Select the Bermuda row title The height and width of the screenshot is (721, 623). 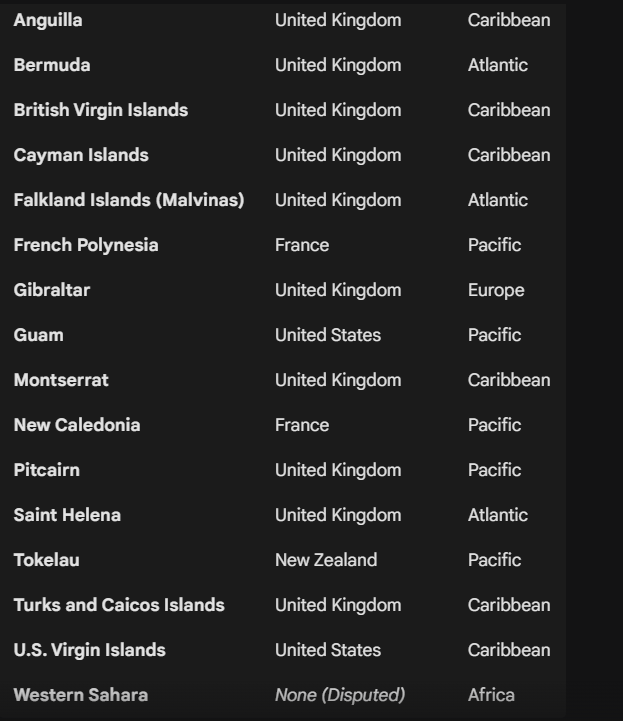(x=52, y=65)
